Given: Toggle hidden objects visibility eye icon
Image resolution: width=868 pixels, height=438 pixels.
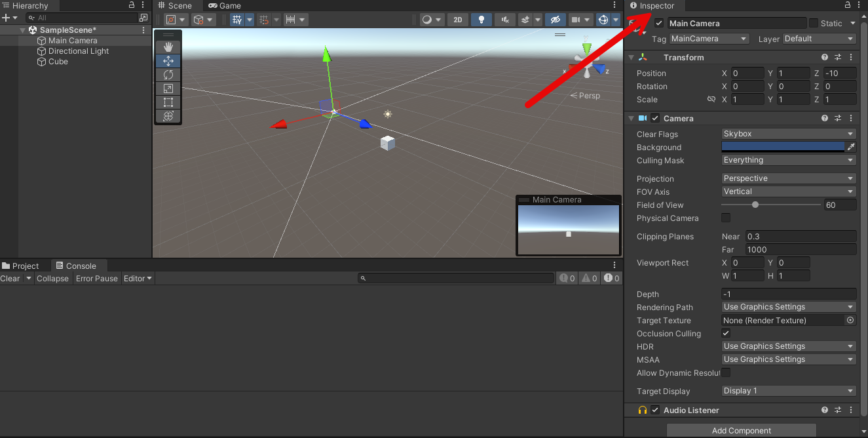Looking at the screenshot, I should (555, 20).
